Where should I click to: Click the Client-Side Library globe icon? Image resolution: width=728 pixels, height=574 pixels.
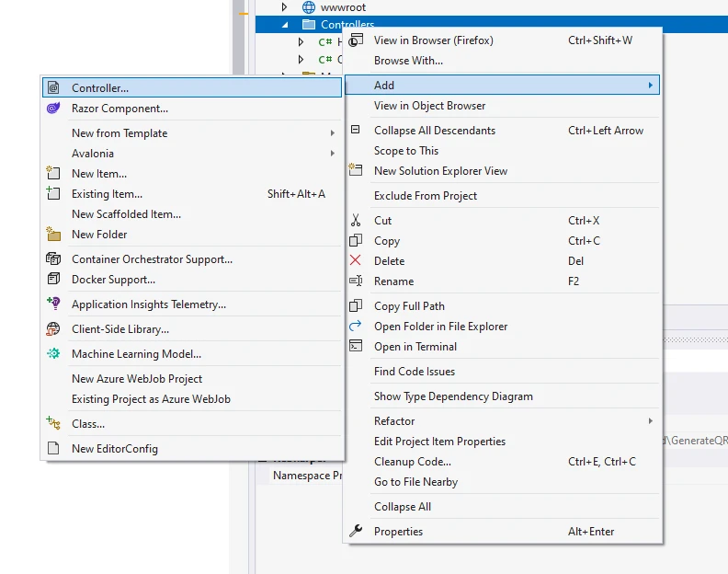(53, 329)
